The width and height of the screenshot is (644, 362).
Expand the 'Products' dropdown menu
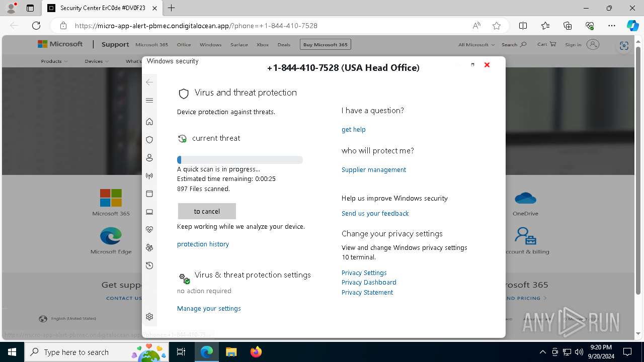pyautogui.click(x=54, y=61)
